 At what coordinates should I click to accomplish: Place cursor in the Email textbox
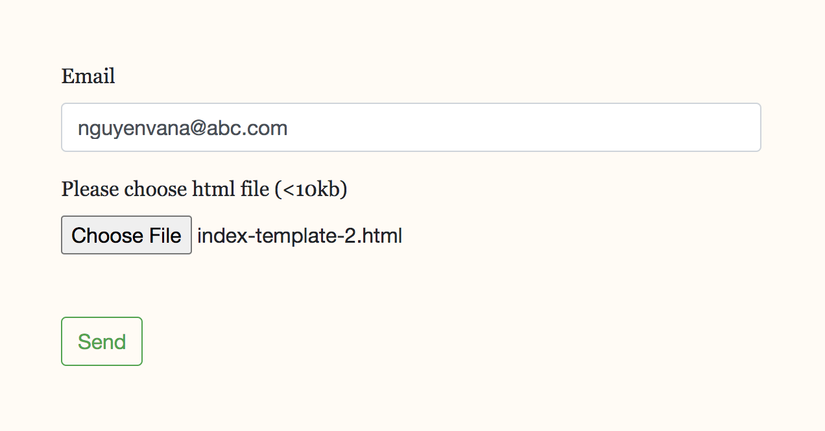(x=410, y=128)
